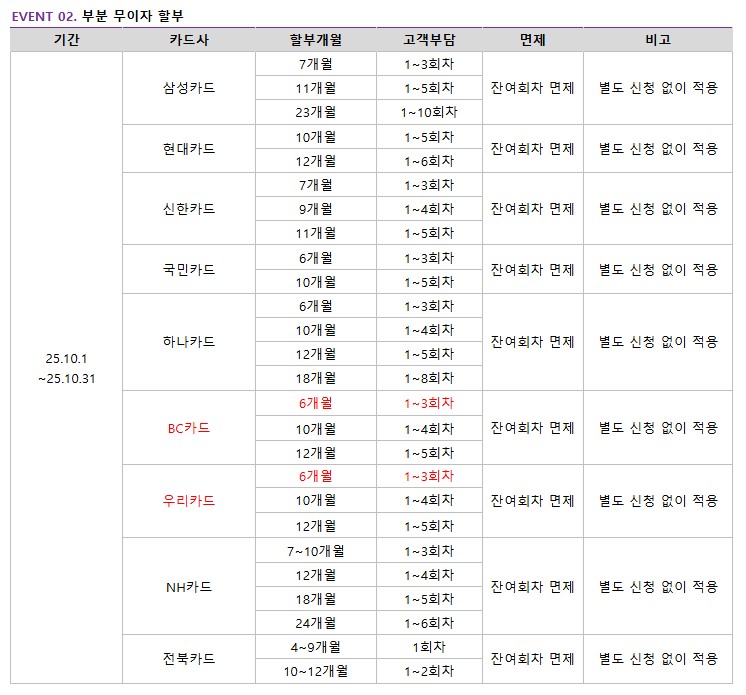The width and height of the screenshot is (746, 695).
Task: Select the 7~10개월 cell for NH카드
Action: 316,551
